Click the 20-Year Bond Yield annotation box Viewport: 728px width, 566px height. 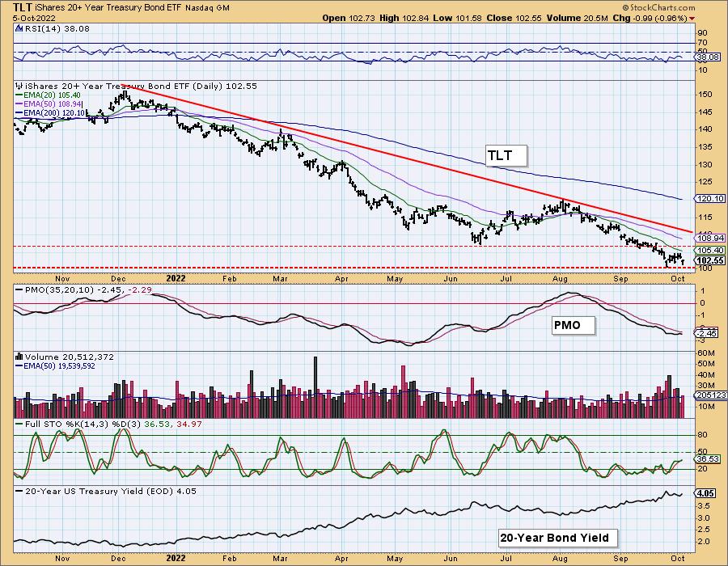pyautogui.click(x=558, y=539)
